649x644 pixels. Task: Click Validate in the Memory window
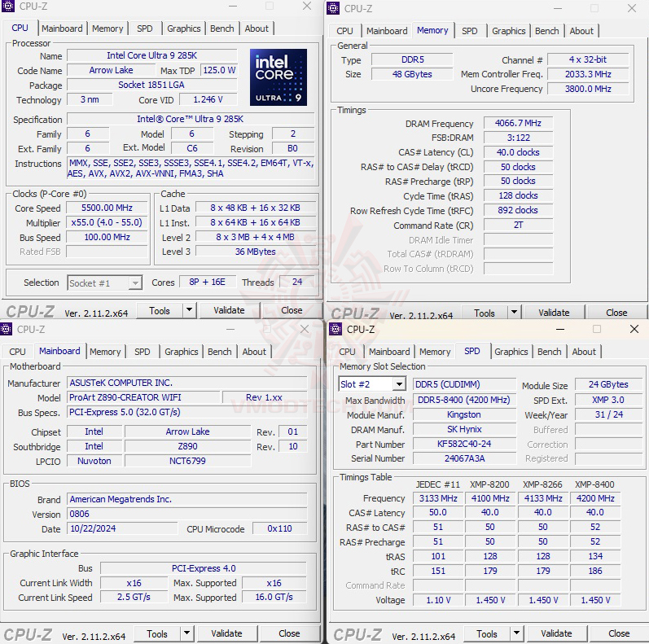(x=554, y=313)
